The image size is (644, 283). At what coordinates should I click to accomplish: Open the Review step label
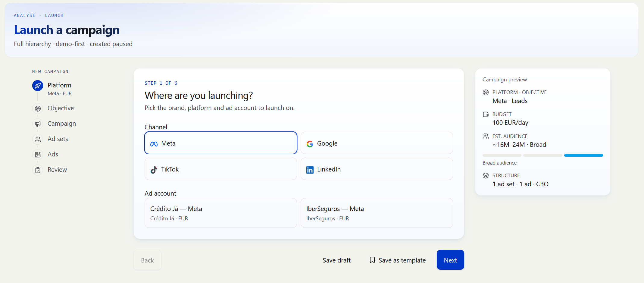pyautogui.click(x=57, y=170)
